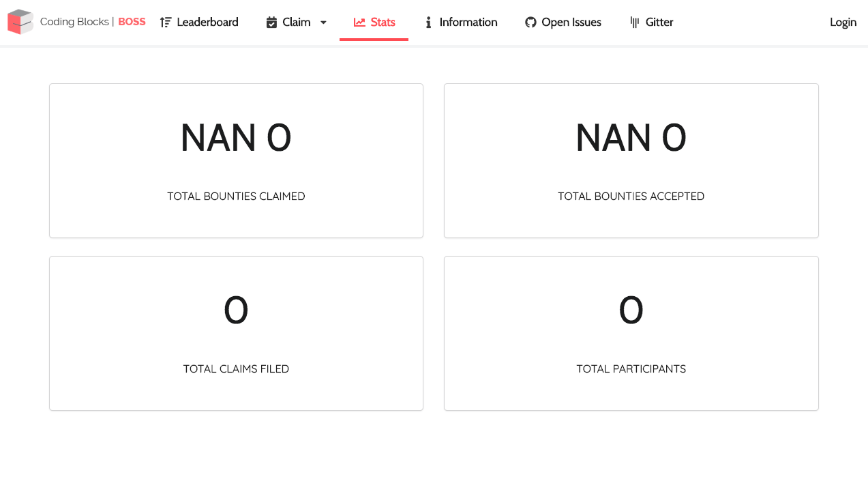Select the Leaderboard ranking icon
Viewport: 868px width, 492px height.
(166, 22)
